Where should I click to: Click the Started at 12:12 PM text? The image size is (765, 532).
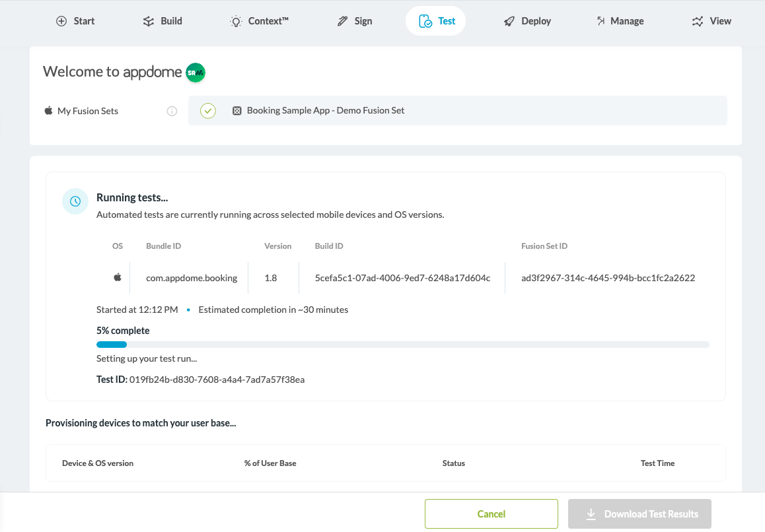tap(137, 310)
